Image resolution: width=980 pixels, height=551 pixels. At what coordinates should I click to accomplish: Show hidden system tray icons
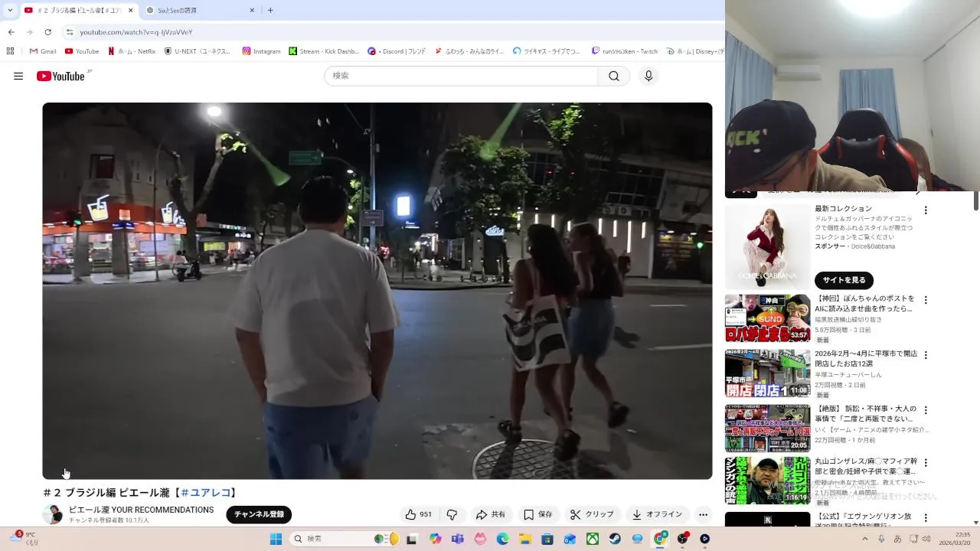[865, 539]
